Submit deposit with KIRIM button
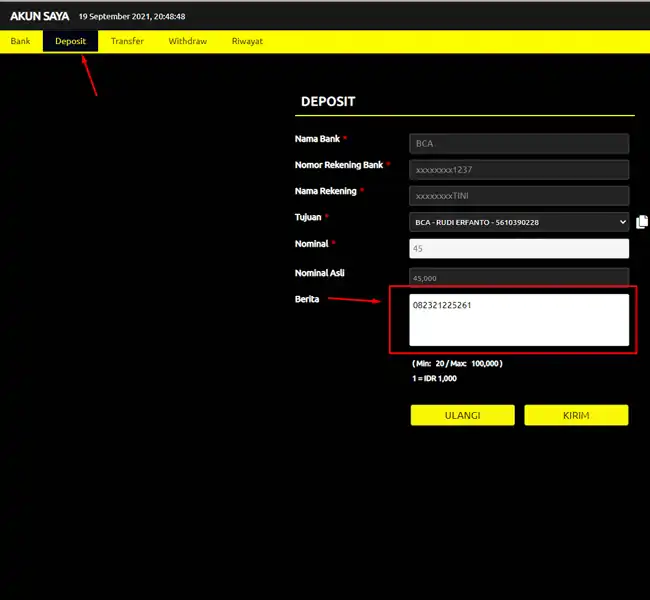The height and width of the screenshot is (600, 650). [x=576, y=415]
